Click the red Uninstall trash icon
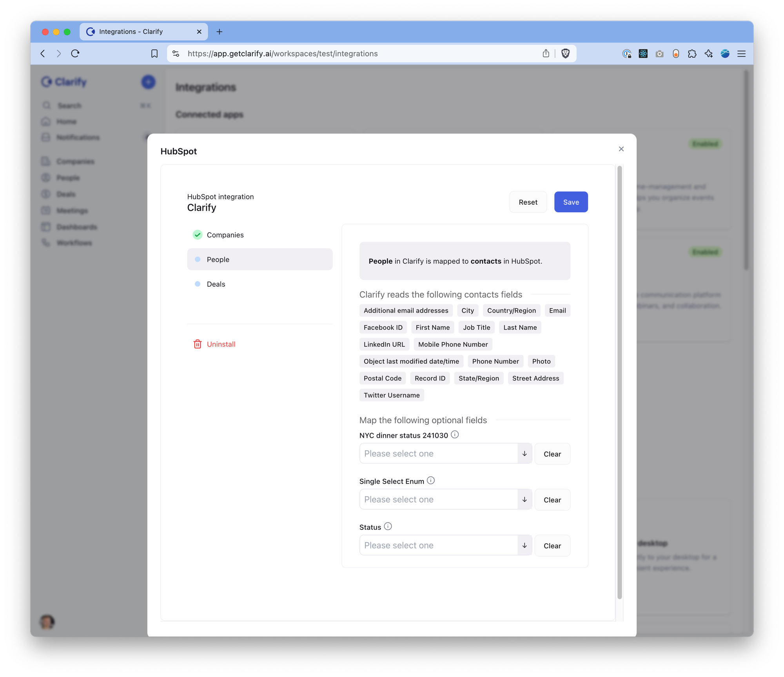 (x=198, y=344)
